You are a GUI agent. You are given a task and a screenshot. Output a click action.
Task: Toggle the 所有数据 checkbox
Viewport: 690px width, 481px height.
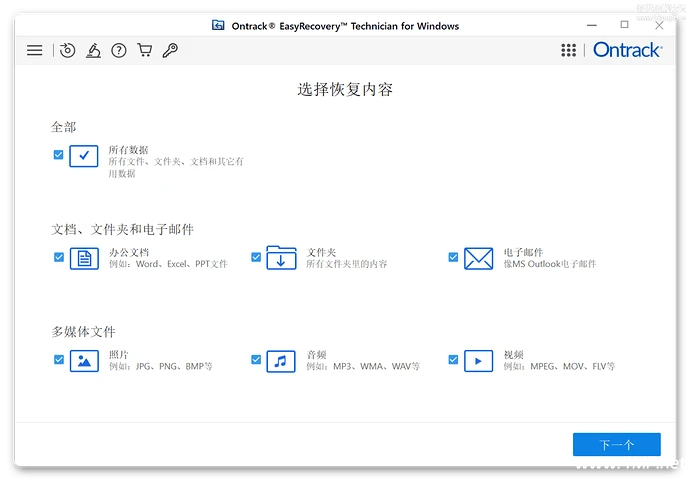click(x=58, y=155)
